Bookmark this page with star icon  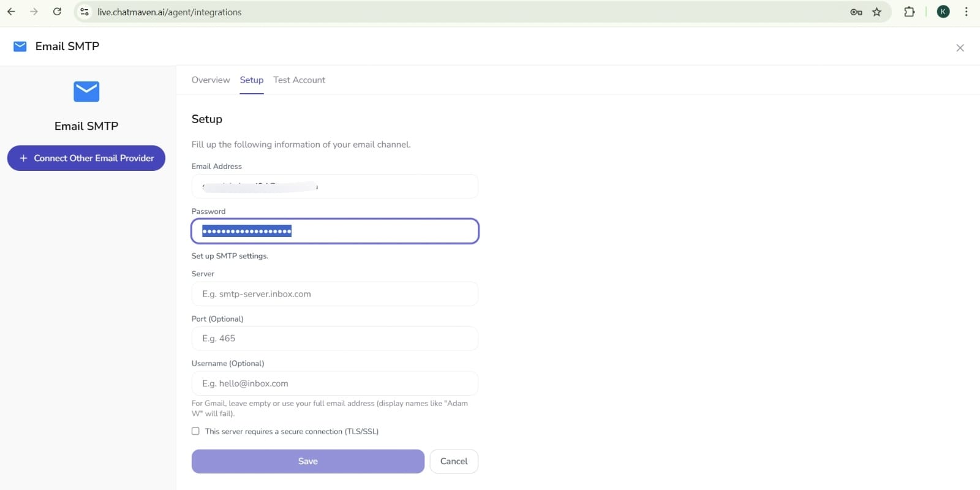point(877,12)
